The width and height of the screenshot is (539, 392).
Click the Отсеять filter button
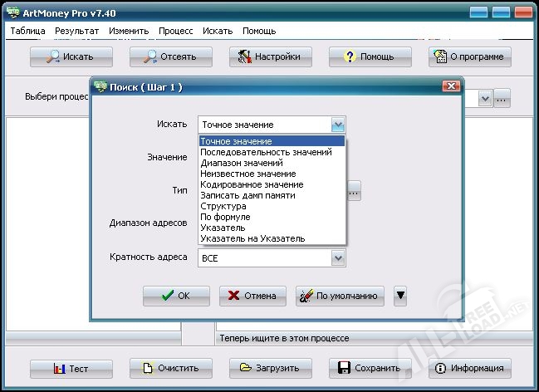coord(171,57)
